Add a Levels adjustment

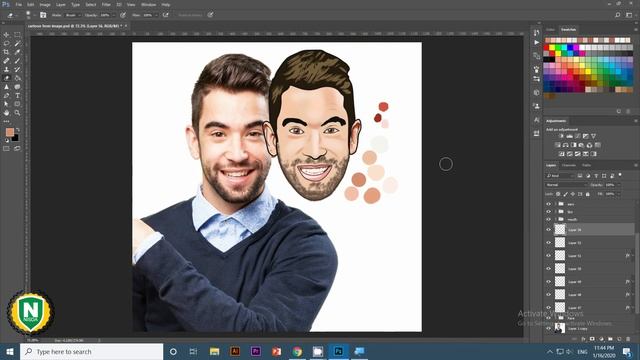569,136
